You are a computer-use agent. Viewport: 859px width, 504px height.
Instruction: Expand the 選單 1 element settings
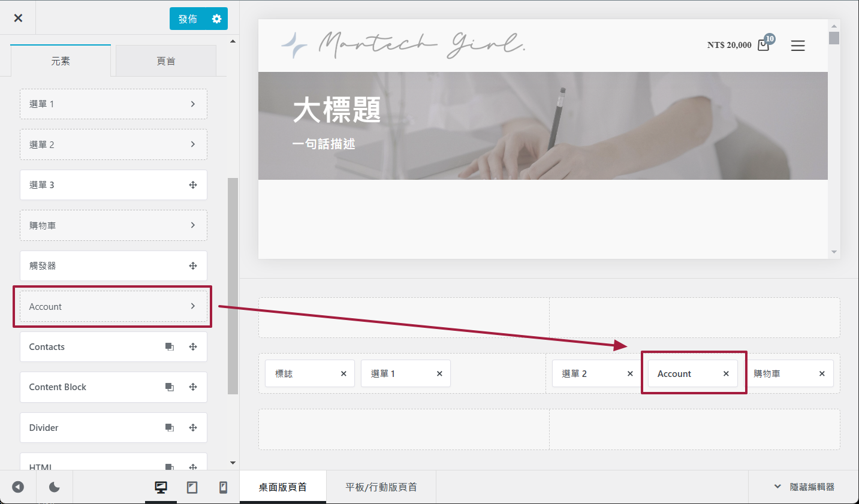(x=192, y=104)
